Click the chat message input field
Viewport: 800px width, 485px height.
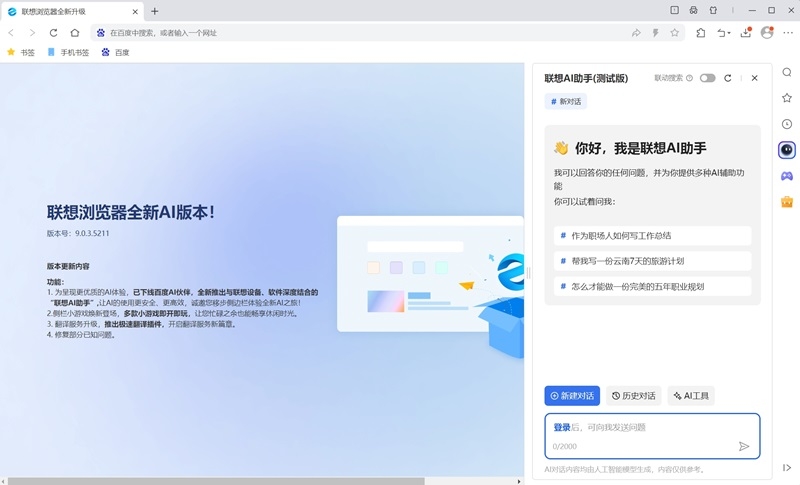[653, 436]
